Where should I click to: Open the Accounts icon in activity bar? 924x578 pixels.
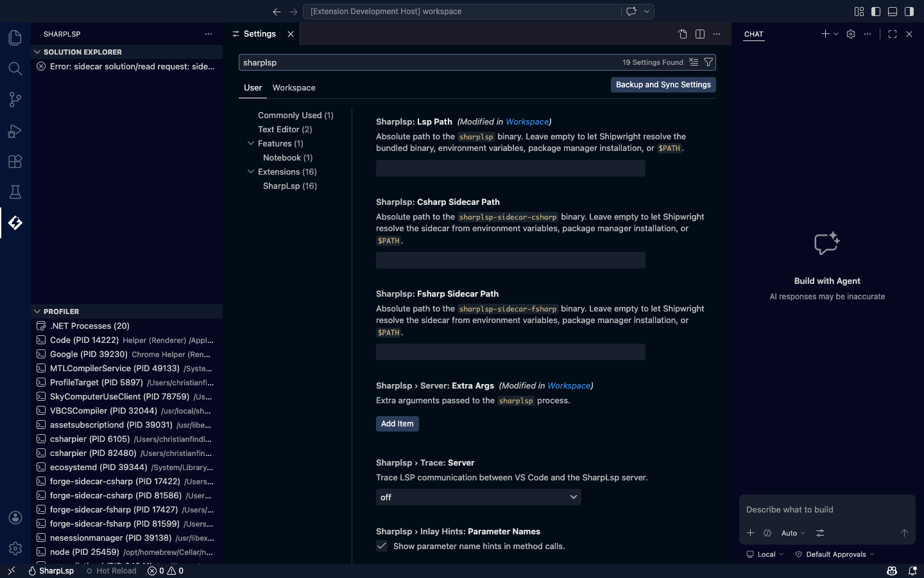pos(15,518)
